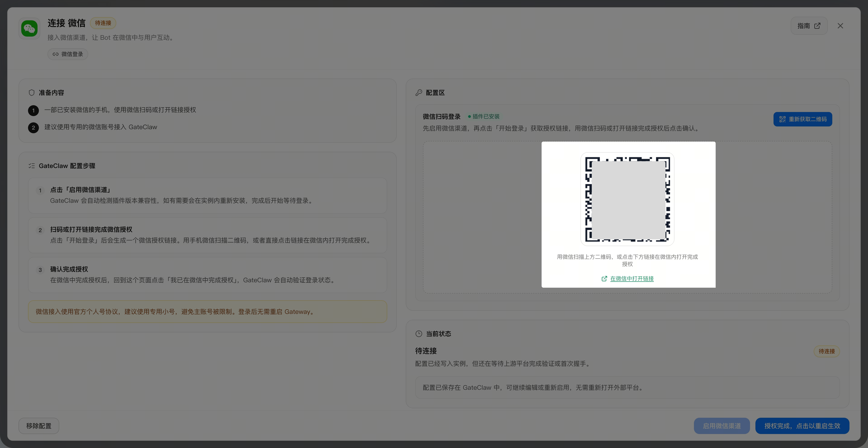Click the checklist icon beside GateClaw 配置步骤

click(x=32, y=166)
